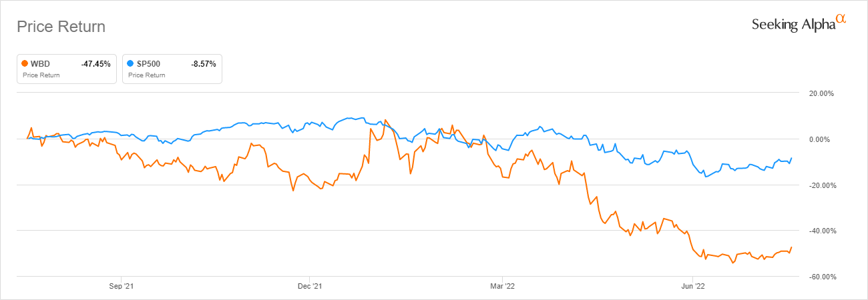The height and width of the screenshot is (300, 868).
Task: Toggle the WBD series legend box
Action: click(66, 69)
